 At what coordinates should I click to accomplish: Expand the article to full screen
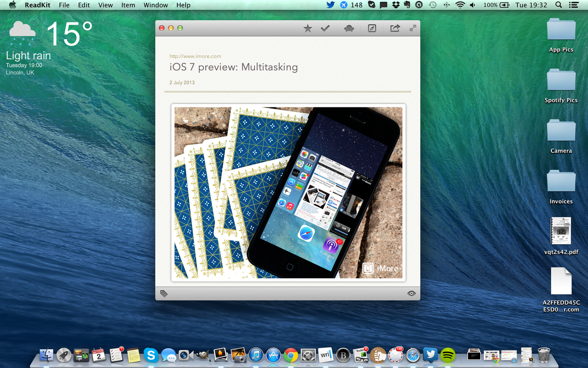(x=413, y=28)
